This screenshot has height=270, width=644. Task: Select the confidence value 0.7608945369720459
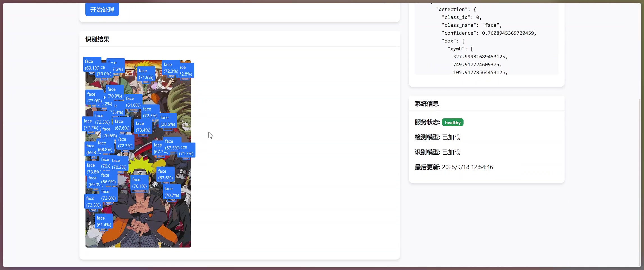[508, 33]
